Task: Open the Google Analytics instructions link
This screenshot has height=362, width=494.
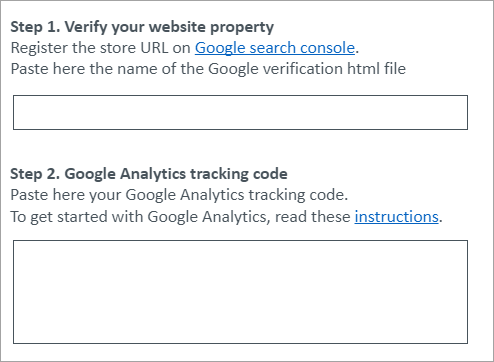Action: [396, 217]
